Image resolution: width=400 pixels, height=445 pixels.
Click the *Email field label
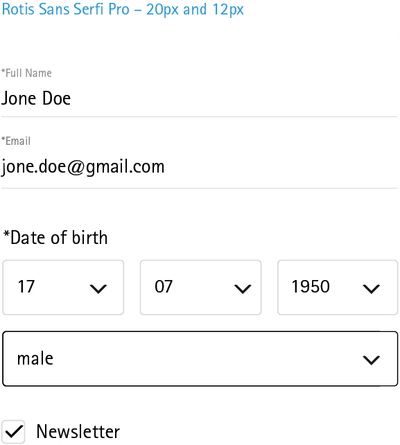16,141
